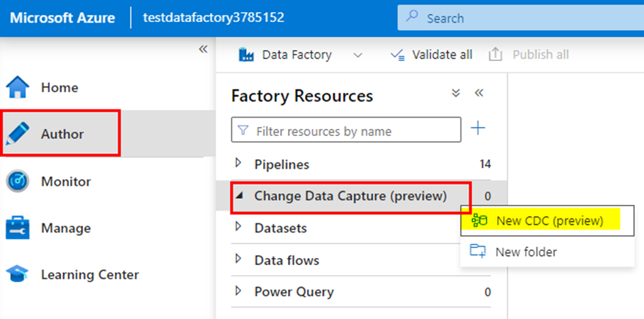
Task: Open the Data Factory dropdown chevron
Action: [x=358, y=55]
